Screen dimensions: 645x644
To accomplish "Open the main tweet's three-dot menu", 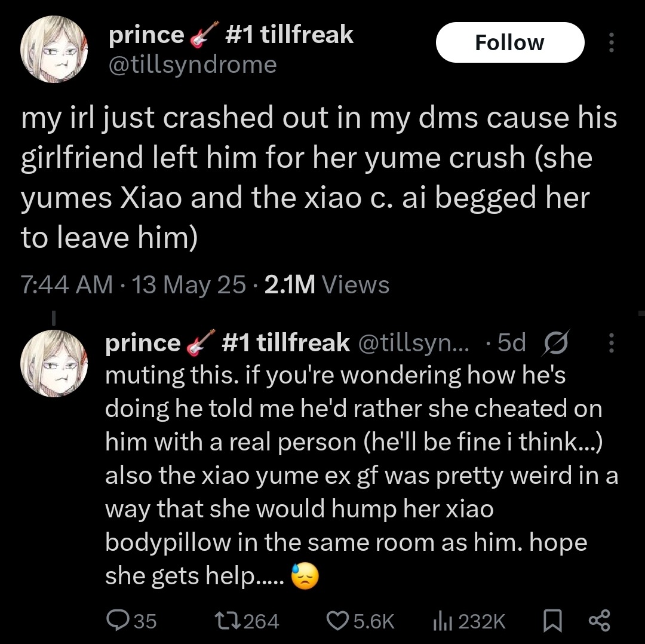I will [612, 42].
